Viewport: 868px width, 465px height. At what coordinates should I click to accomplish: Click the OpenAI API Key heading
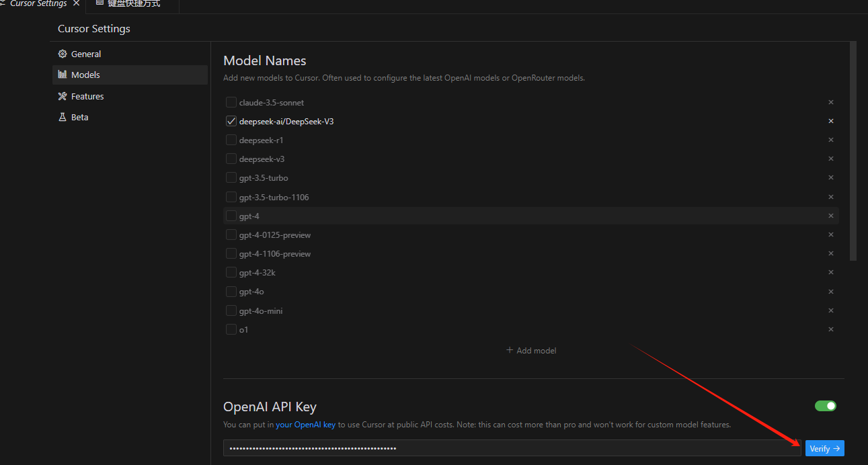(x=270, y=407)
